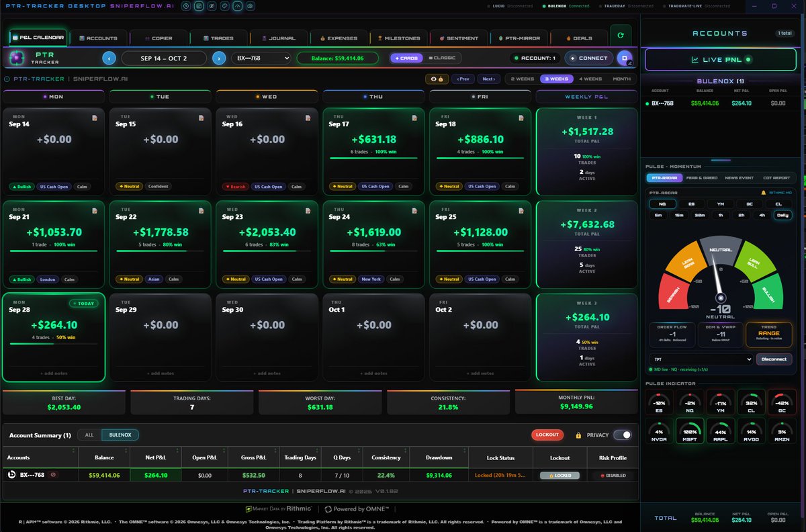Open the NVDA pulse gauge
The height and width of the screenshot is (532, 806).
coord(660,431)
